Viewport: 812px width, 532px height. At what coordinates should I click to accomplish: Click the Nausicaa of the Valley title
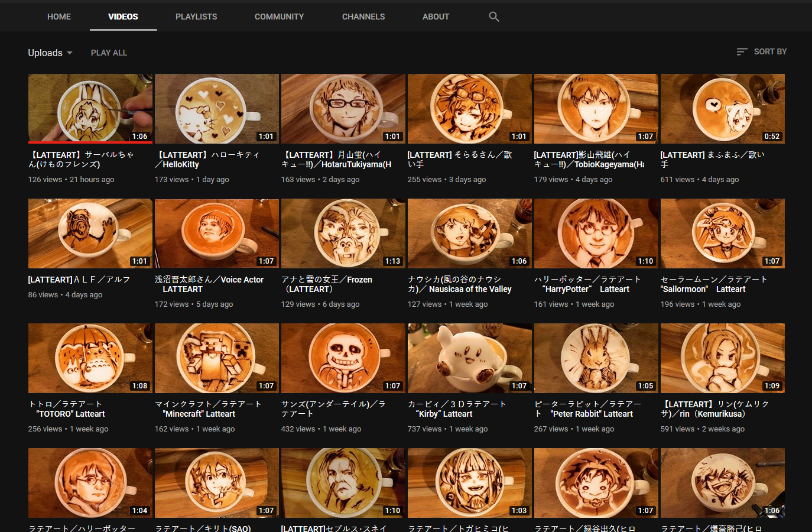point(460,284)
